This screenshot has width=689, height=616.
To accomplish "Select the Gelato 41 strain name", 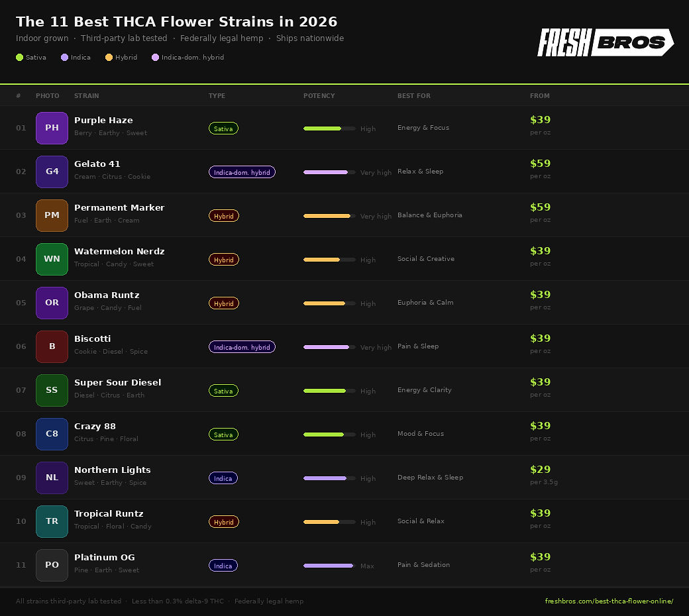I will (x=97, y=164).
